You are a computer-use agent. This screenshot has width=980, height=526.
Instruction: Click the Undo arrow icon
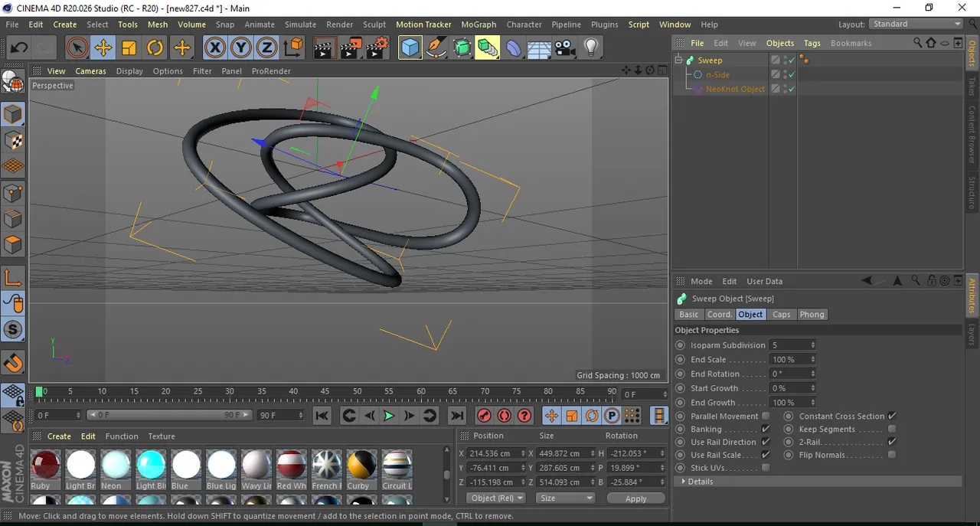point(18,48)
